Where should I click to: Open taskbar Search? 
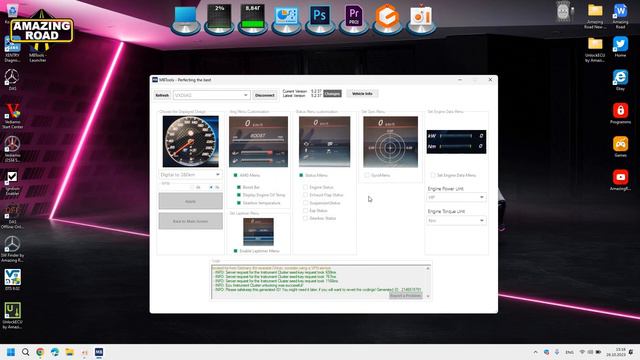25,352
